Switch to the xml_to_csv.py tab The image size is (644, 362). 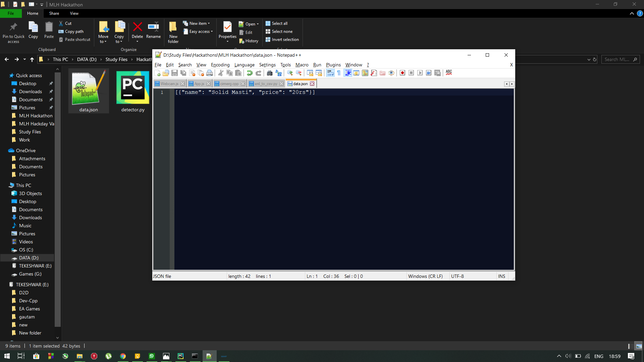point(266,84)
